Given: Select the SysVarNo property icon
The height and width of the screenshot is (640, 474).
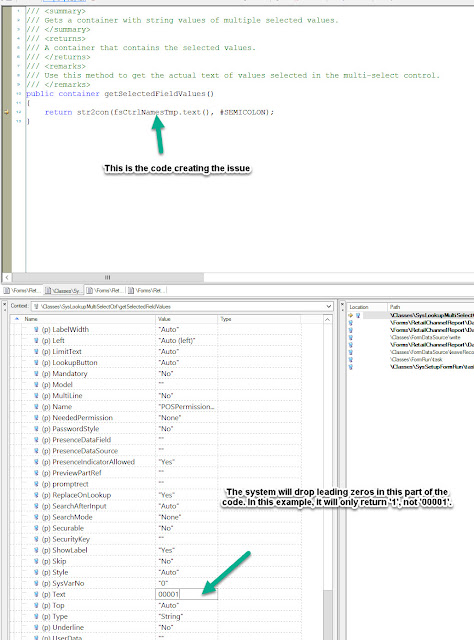Looking at the screenshot, I should (36, 583).
